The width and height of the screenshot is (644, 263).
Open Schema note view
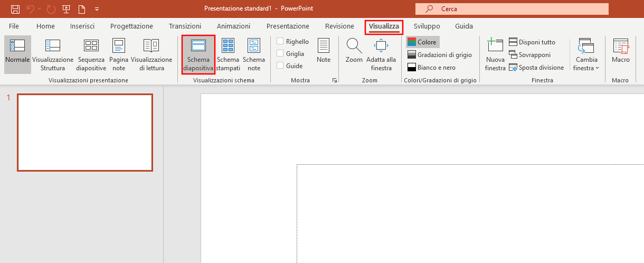tap(254, 54)
